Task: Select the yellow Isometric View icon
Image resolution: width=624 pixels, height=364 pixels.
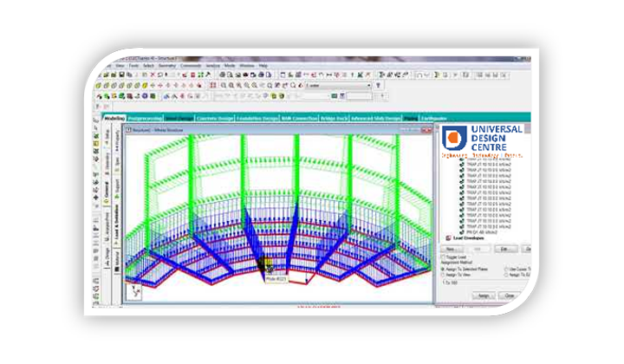Action: pyautogui.click(x=145, y=86)
